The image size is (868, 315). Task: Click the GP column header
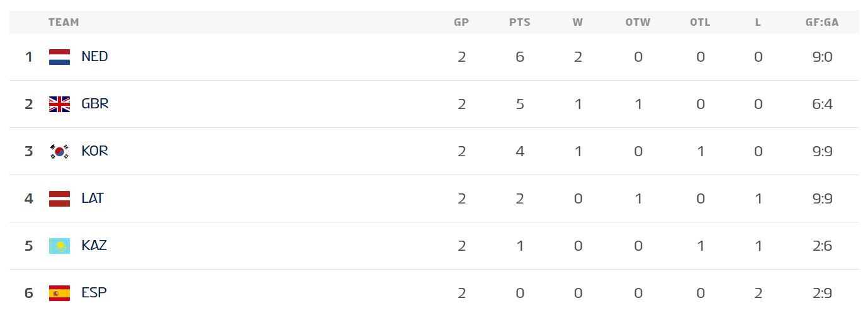(461, 23)
